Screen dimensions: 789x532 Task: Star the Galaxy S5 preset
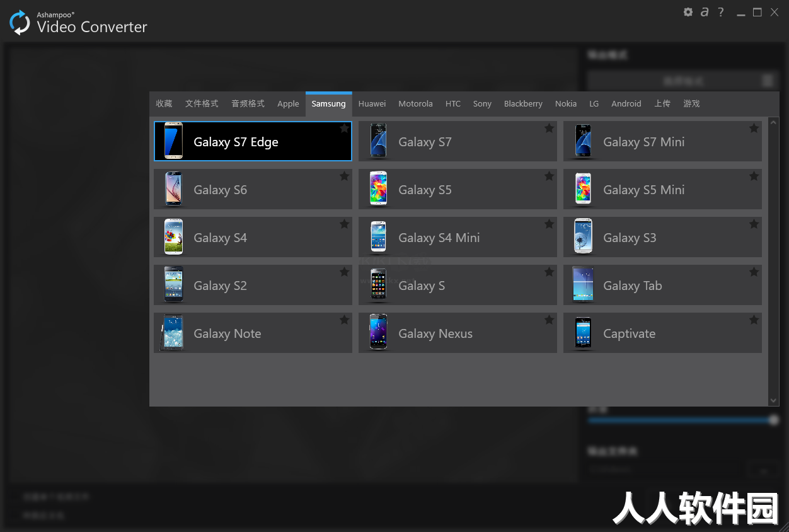point(549,176)
